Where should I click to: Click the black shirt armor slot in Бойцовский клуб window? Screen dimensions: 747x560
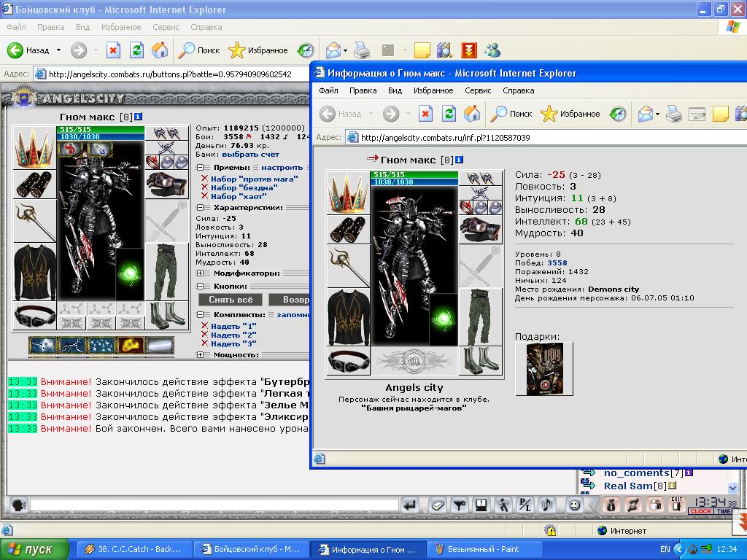click(34, 272)
